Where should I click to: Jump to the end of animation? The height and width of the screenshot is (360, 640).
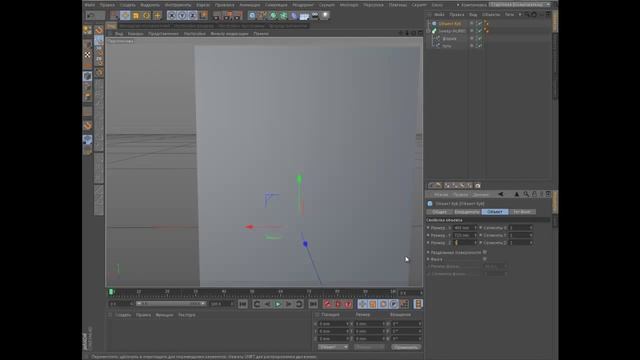(313, 304)
